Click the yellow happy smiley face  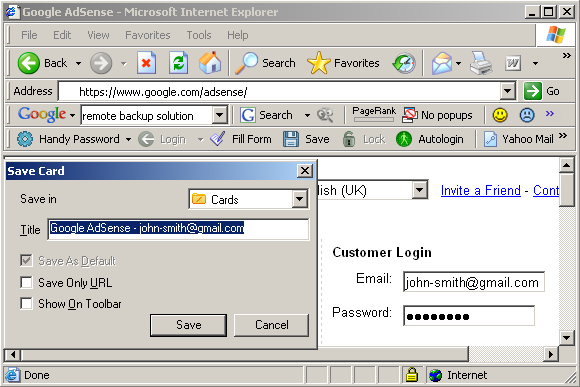coord(500,115)
